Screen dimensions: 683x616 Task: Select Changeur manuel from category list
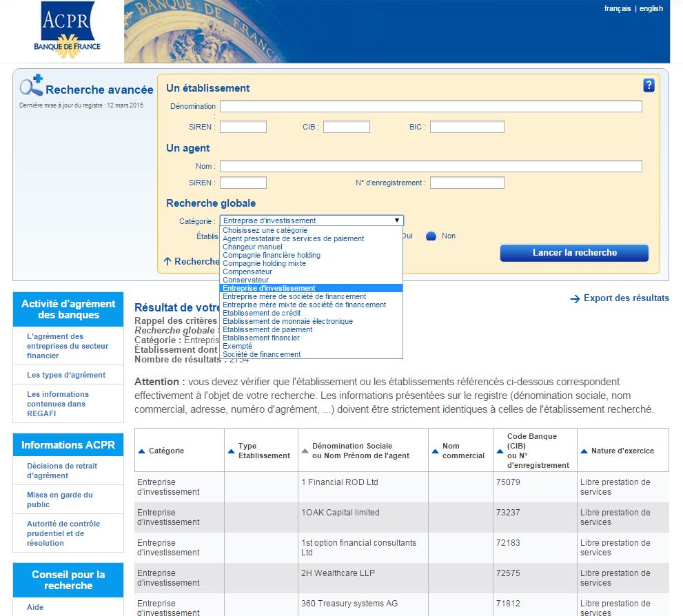(252, 247)
